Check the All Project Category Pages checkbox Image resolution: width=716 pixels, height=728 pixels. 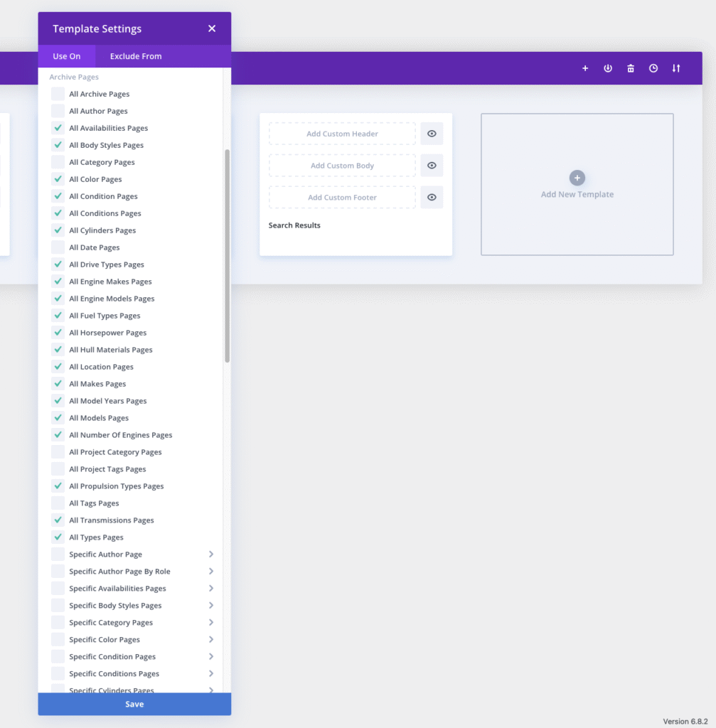pos(58,451)
